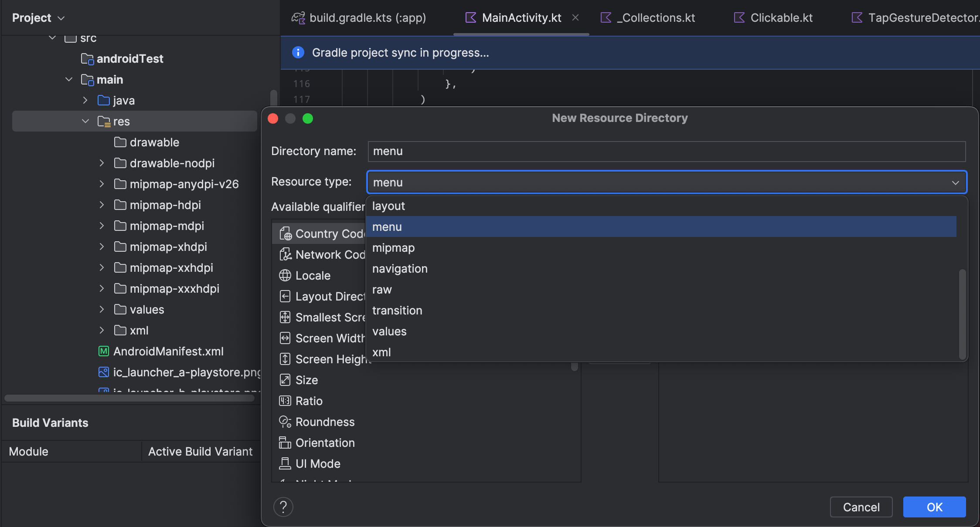Click the Roundness qualifier icon

[x=285, y=422]
